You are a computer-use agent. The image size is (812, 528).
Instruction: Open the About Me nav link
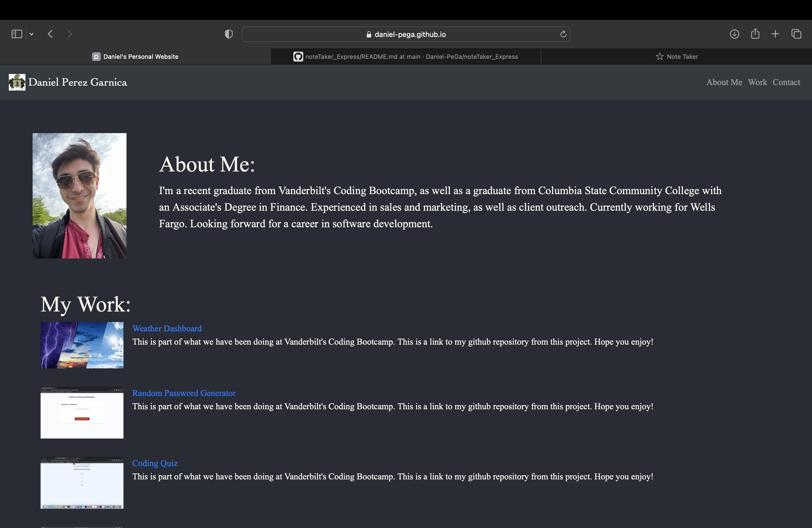click(724, 82)
